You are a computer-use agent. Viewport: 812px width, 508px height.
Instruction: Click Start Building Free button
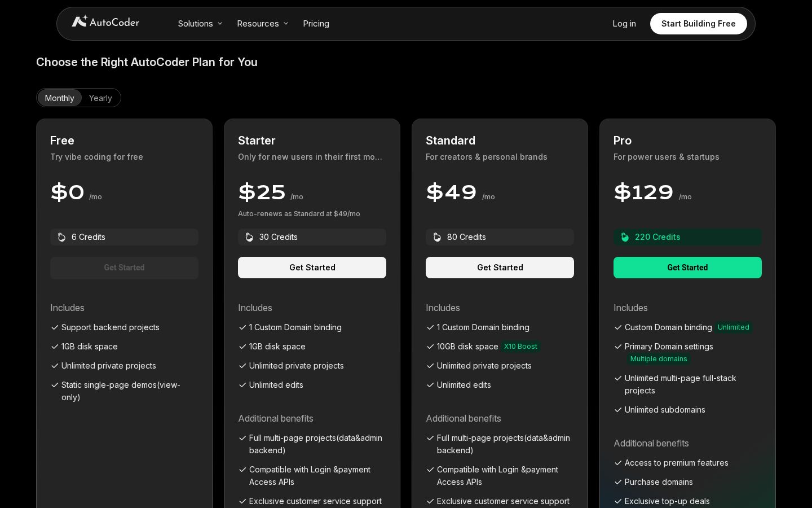(698, 24)
